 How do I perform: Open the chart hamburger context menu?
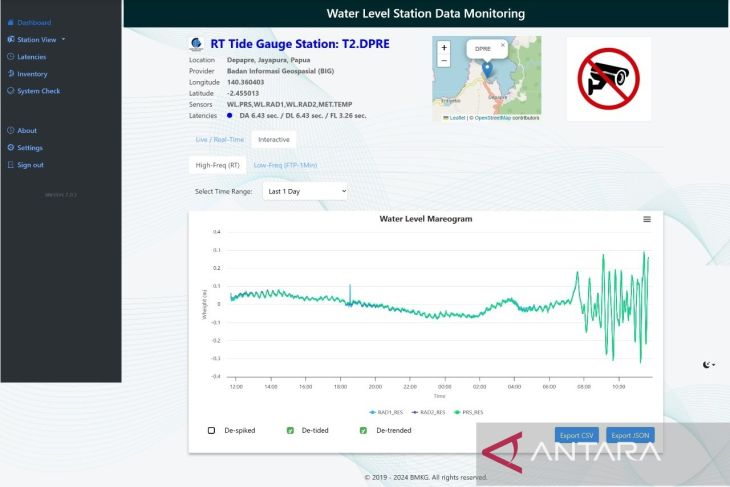point(647,219)
